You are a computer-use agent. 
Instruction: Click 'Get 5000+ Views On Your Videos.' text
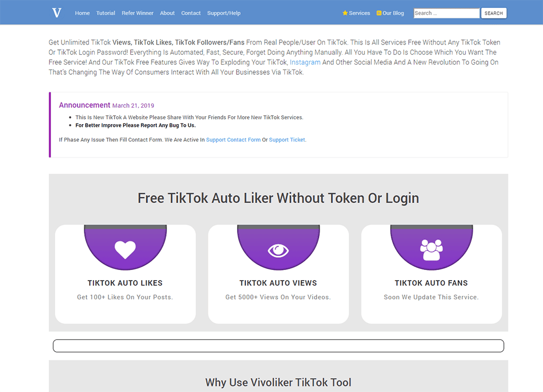[278, 297]
